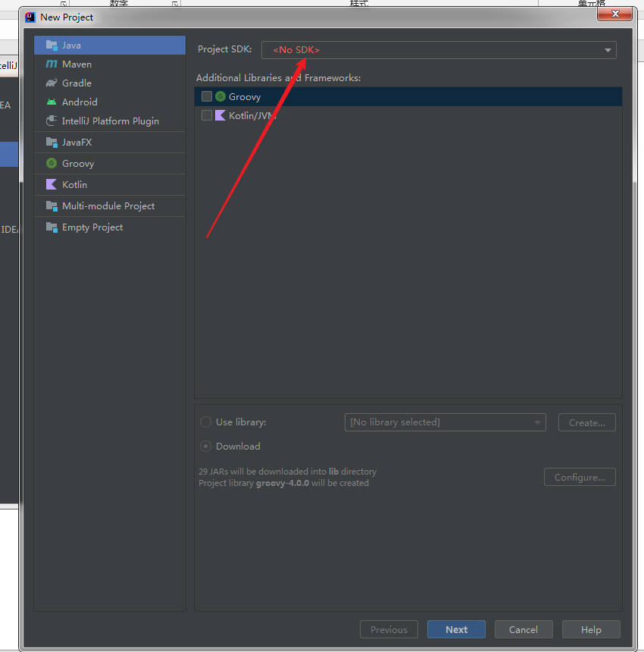Close the New Project dialog

coord(615,14)
